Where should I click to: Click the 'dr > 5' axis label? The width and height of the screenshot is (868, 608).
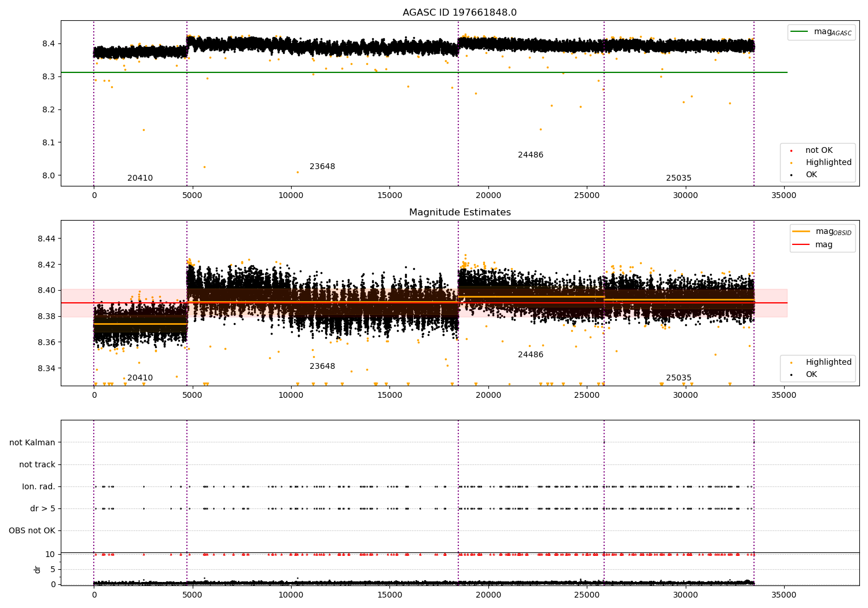coord(43,508)
